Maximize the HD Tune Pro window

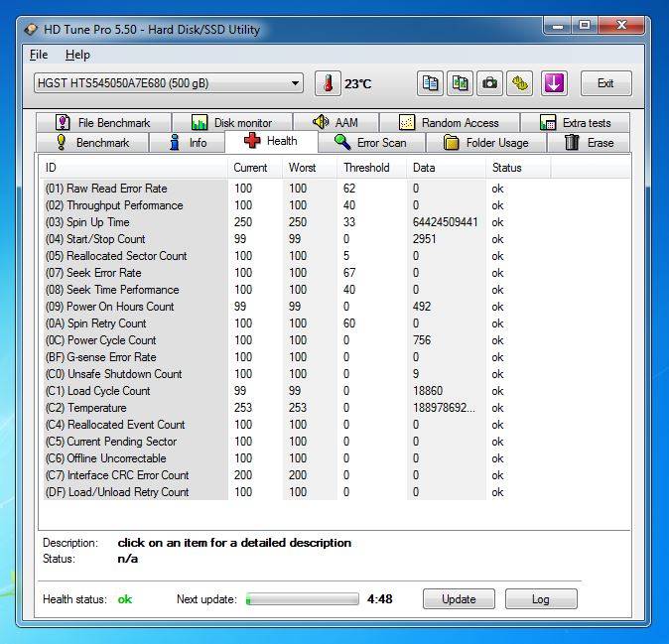[585, 26]
